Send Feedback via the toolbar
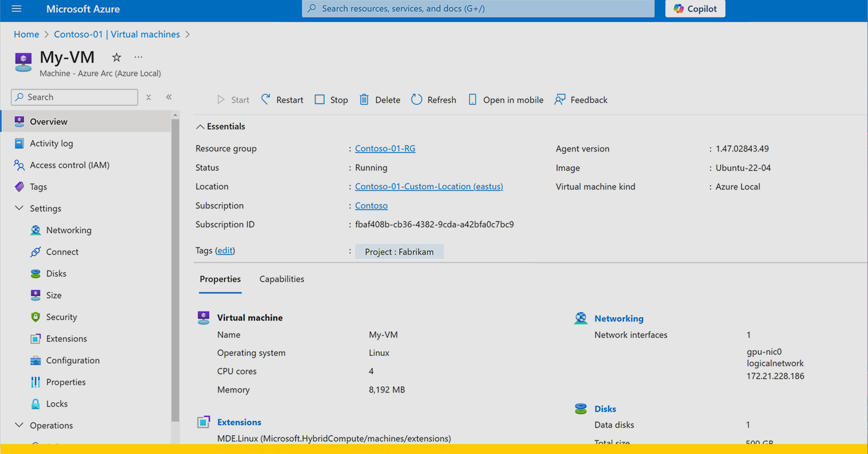Image resolution: width=868 pixels, height=454 pixels. tap(581, 100)
